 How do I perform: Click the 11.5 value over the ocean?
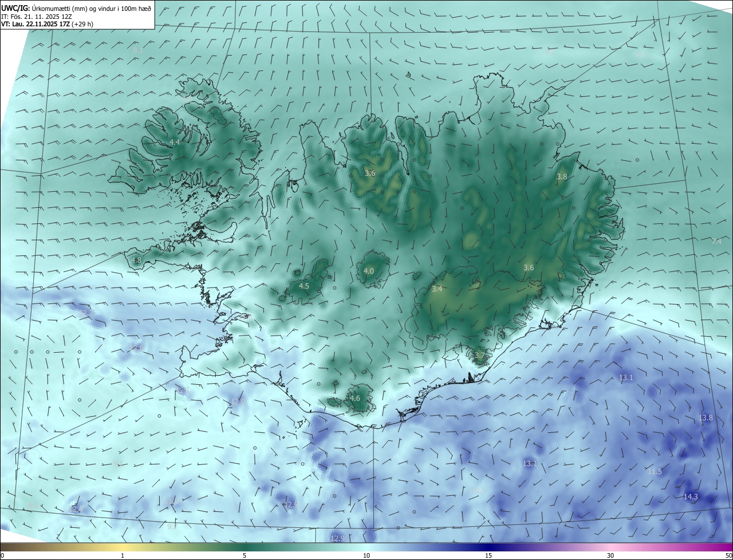click(x=655, y=472)
